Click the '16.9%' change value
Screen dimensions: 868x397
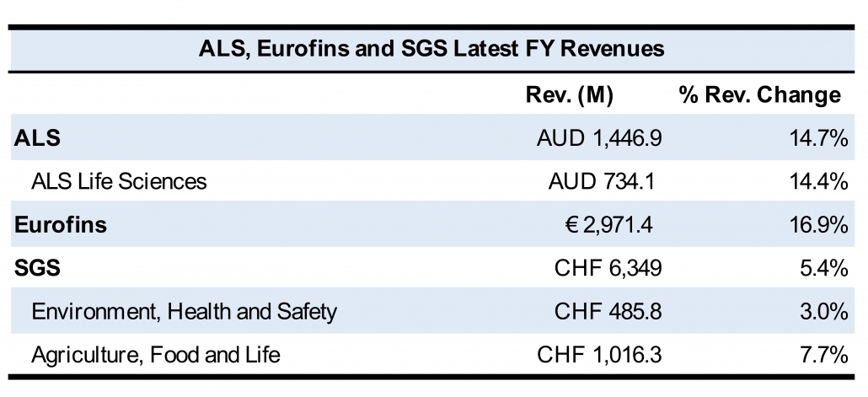pyautogui.click(x=818, y=225)
